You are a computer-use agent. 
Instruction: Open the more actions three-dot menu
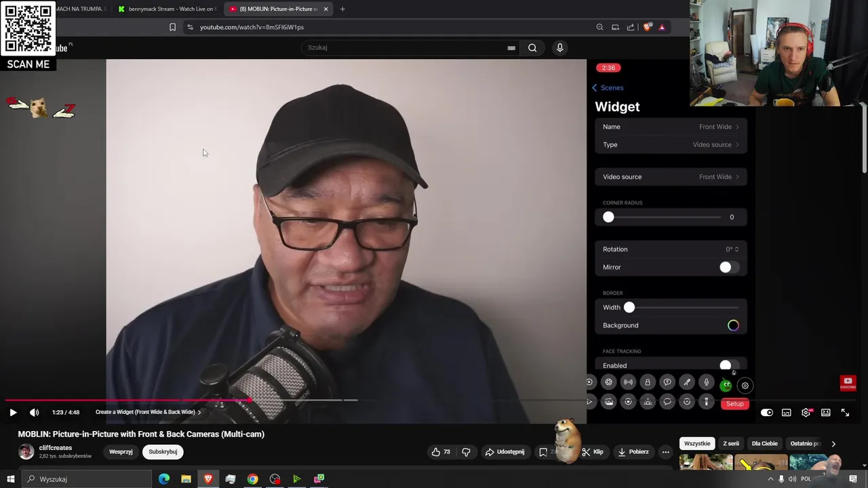665,451
